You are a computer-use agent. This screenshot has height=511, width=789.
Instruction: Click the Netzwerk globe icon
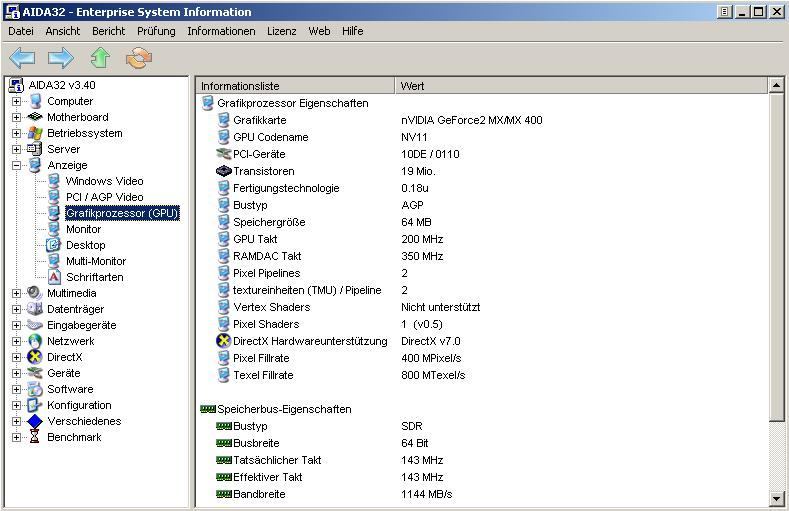pos(35,341)
